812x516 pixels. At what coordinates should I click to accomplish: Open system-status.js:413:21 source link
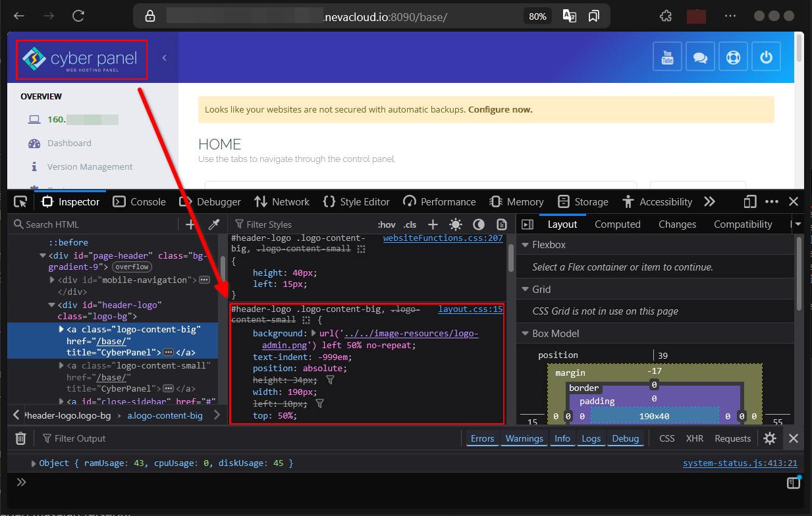point(740,463)
